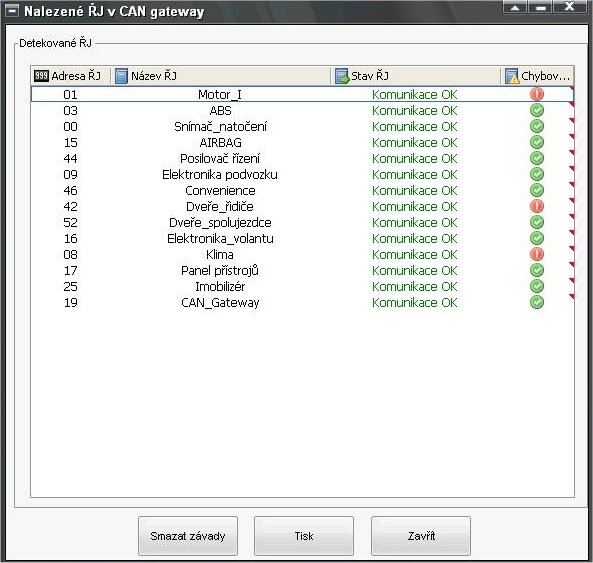Image resolution: width=593 pixels, height=563 pixels.
Task: Click the red error icon for Klima
Action: [x=536, y=254]
